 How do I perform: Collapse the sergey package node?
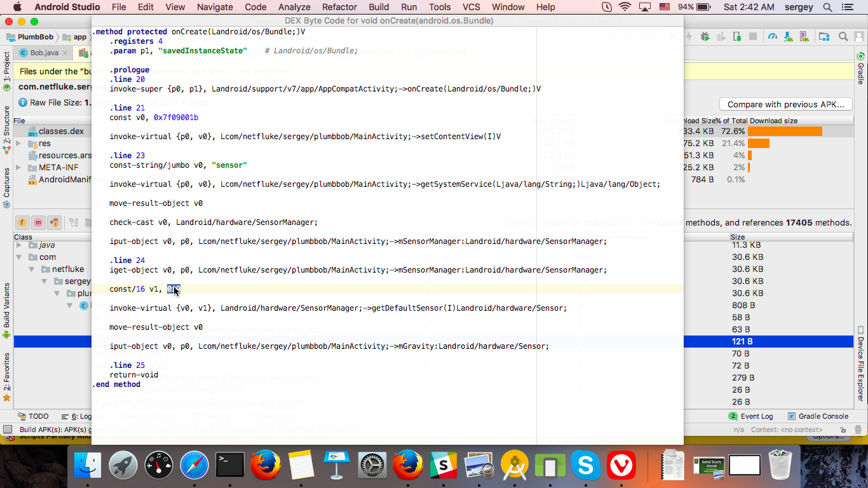click(44, 281)
